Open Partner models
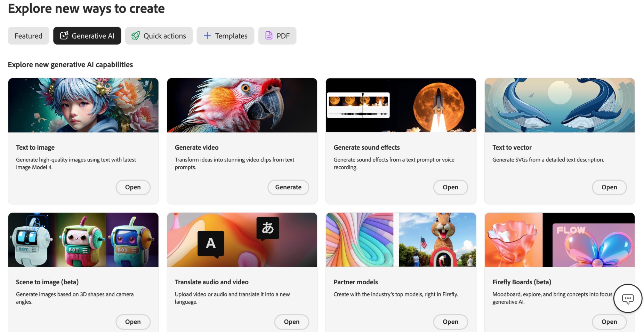 point(450,322)
